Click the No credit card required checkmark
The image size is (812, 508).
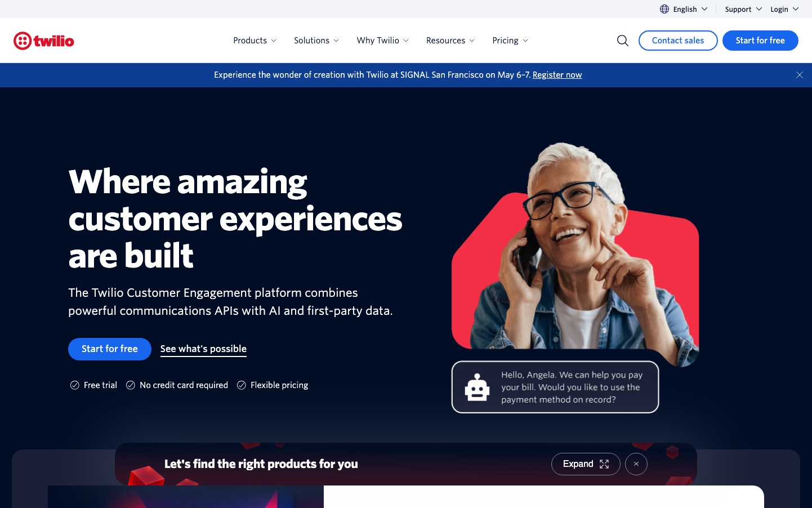point(131,385)
